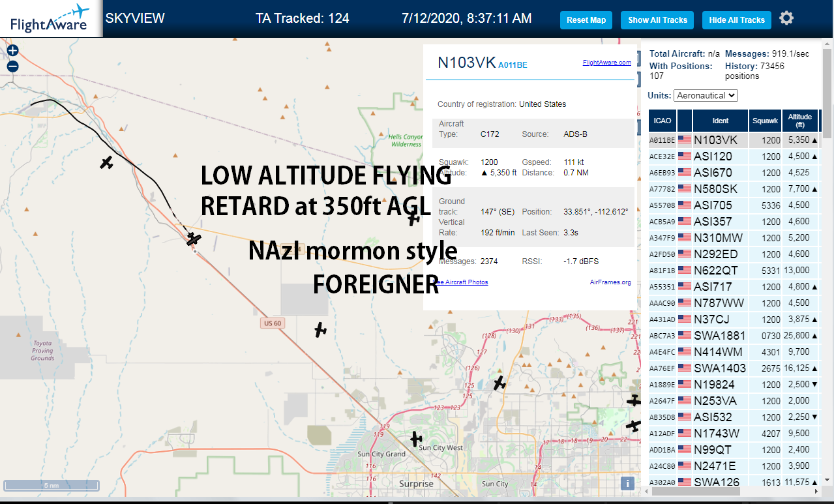The width and height of the screenshot is (834, 504).
Task: Sort table by Squawk column
Action: point(765,121)
